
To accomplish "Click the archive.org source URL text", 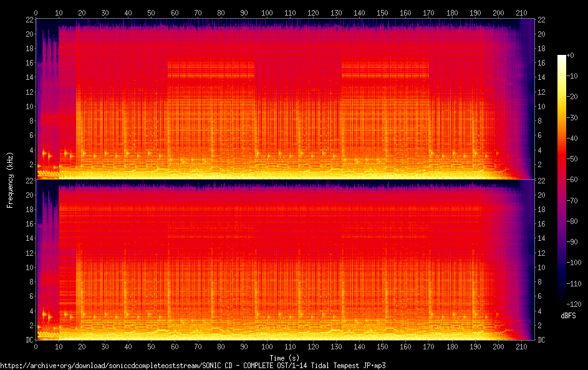I will point(193,365).
